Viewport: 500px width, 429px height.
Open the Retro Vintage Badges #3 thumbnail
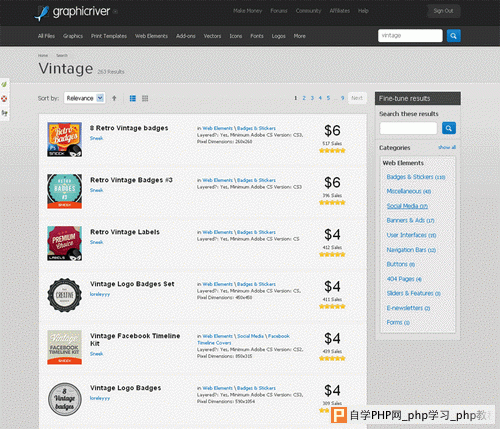pos(64,191)
